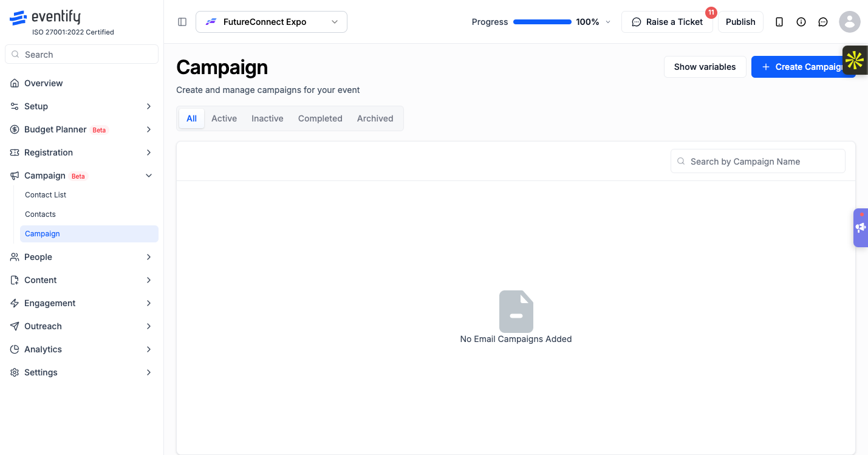Expand the Registration section chevron
The height and width of the screenshot is (455, 868).
[149, 152]
